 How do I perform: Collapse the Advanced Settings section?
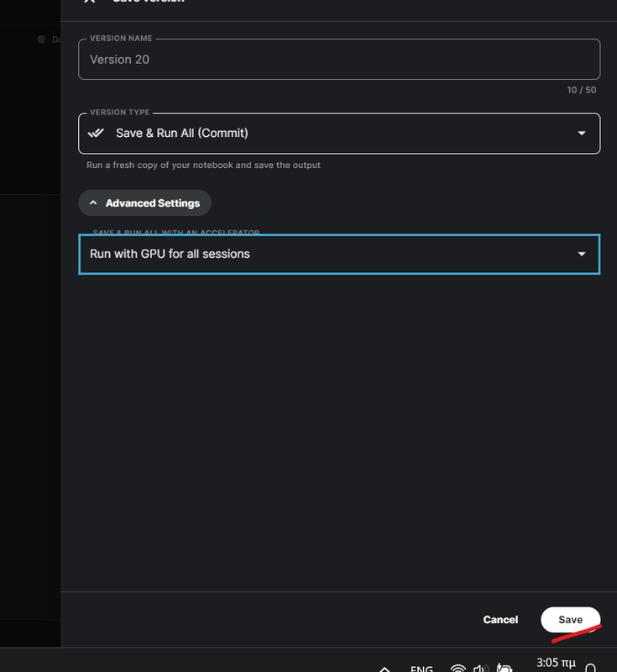144,203
